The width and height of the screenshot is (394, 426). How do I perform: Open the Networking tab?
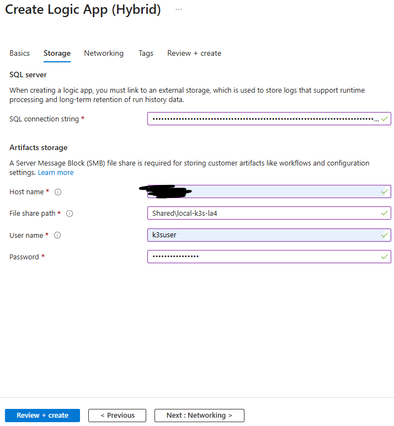(104, 53)
